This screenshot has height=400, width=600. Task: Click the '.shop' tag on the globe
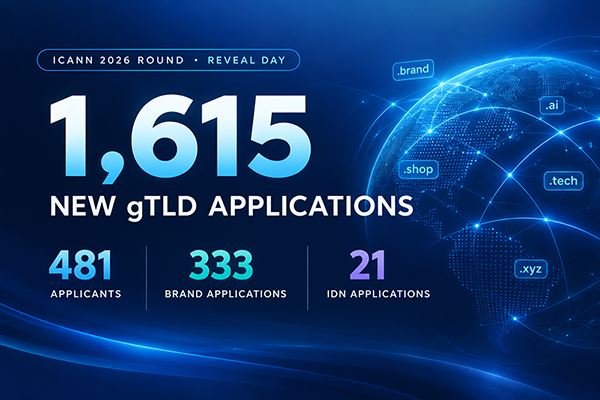tap(418, 170)
